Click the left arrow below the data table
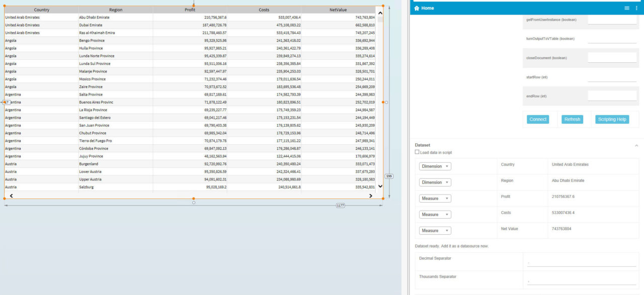This screenshot has height=295, width=644. point(11,195)
